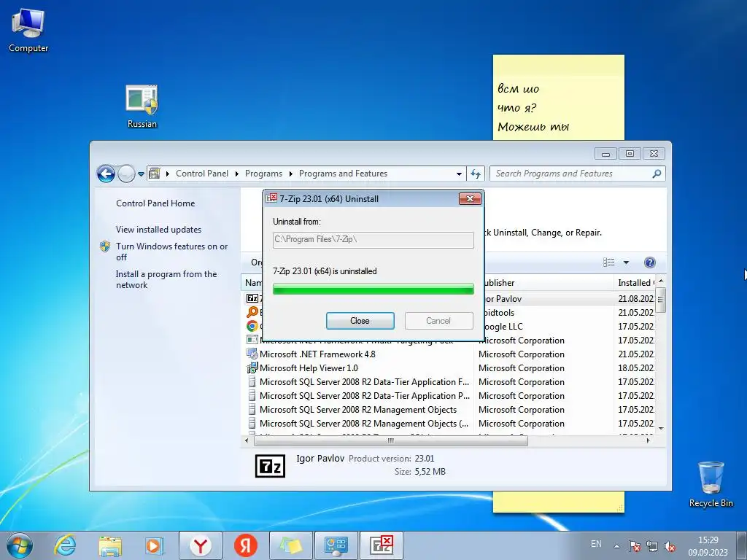This screenshot has width=747, height=560.
Task: Open Windows Media Player from taskbar
Action: point(154,545)
